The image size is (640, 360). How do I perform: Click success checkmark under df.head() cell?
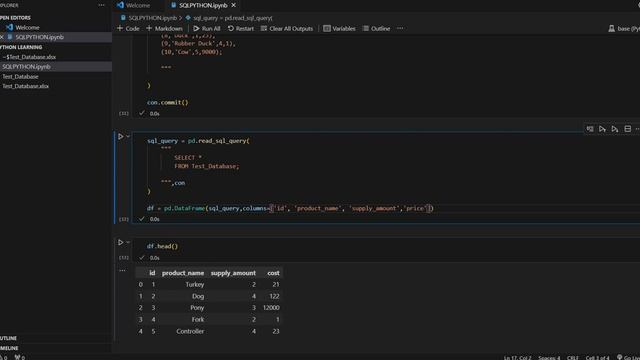pos(142,258)
